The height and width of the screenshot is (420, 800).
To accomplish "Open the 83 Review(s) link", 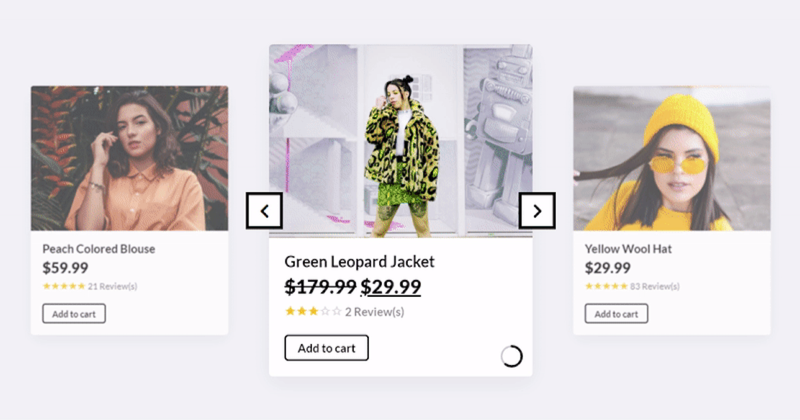I will point(654,286).
